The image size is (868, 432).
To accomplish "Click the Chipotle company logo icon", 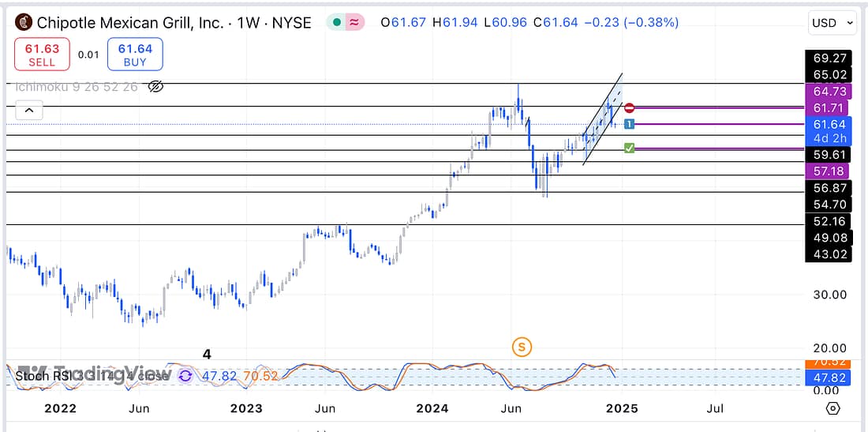I will (x=24, y=22).
